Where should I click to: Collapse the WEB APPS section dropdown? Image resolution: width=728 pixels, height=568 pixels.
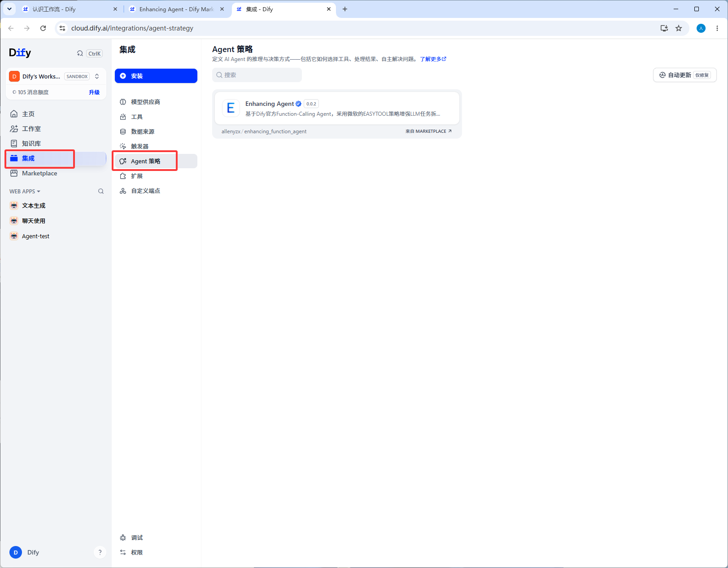[25, 192]
